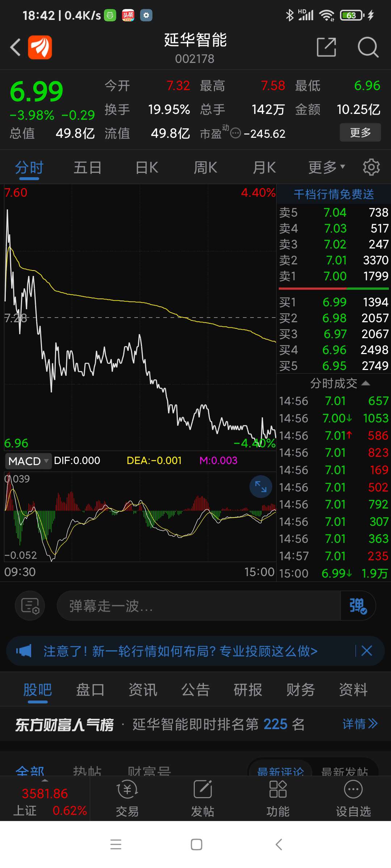
Task: Tap Android home button
Action: point(196,844)
